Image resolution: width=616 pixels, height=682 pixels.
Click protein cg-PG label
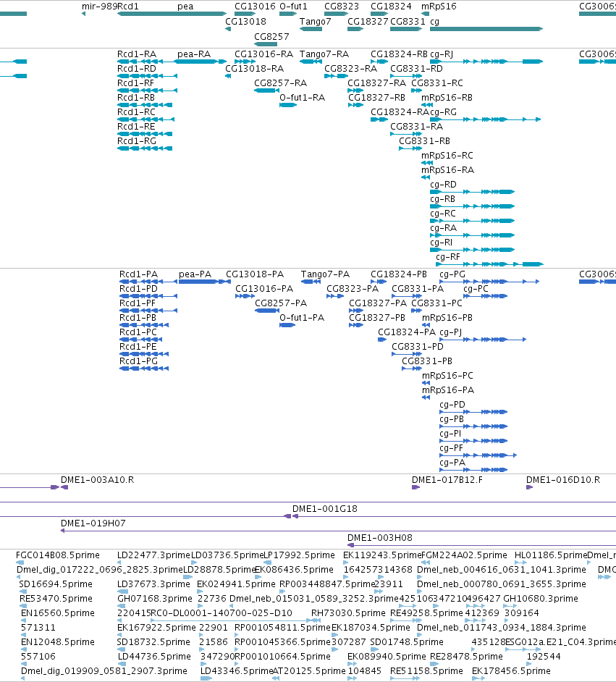coord(452,274)
